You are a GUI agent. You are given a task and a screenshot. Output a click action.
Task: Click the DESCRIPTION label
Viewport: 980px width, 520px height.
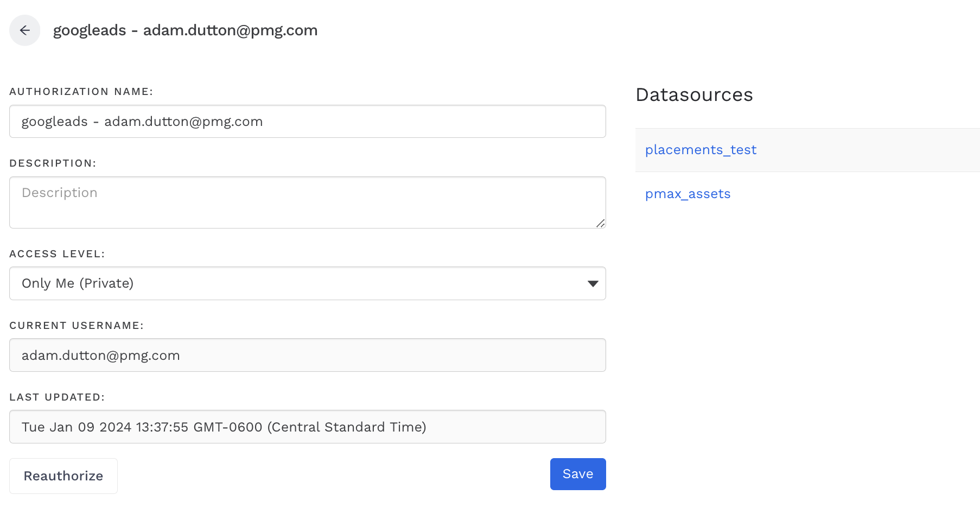(x=53, y=163)
